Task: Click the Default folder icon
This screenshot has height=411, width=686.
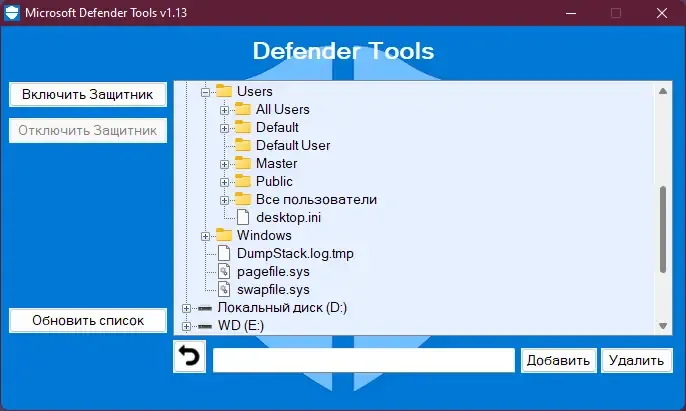Action: [x=243, y=127]
